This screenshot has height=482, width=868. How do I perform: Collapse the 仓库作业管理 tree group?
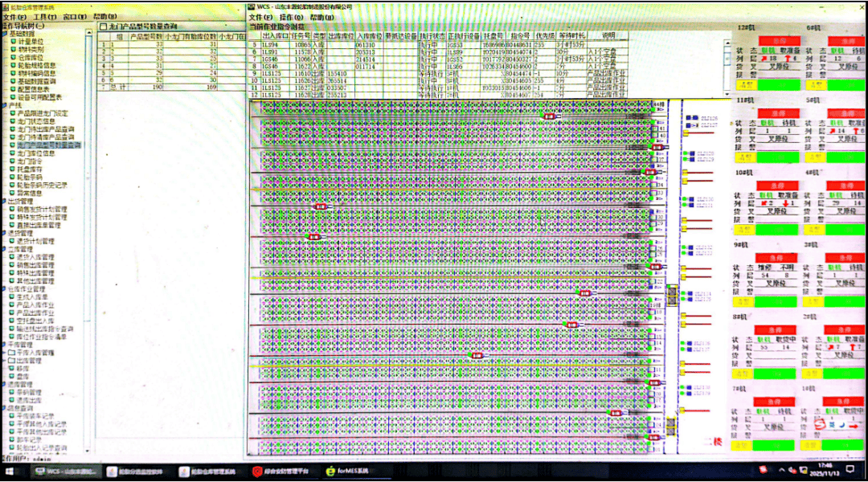coord(4,288)
